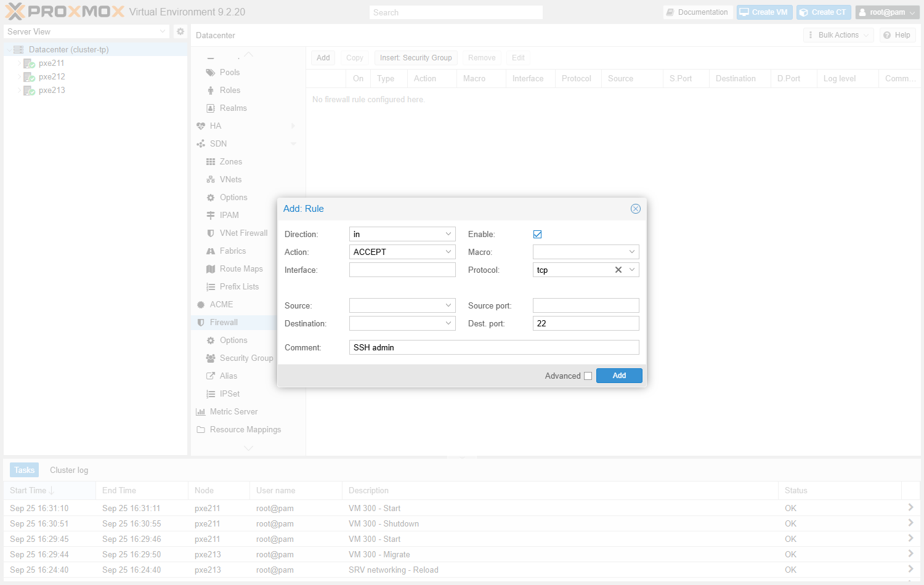Click the Zones grid icon
924x585 pixels.
point(211,162)
